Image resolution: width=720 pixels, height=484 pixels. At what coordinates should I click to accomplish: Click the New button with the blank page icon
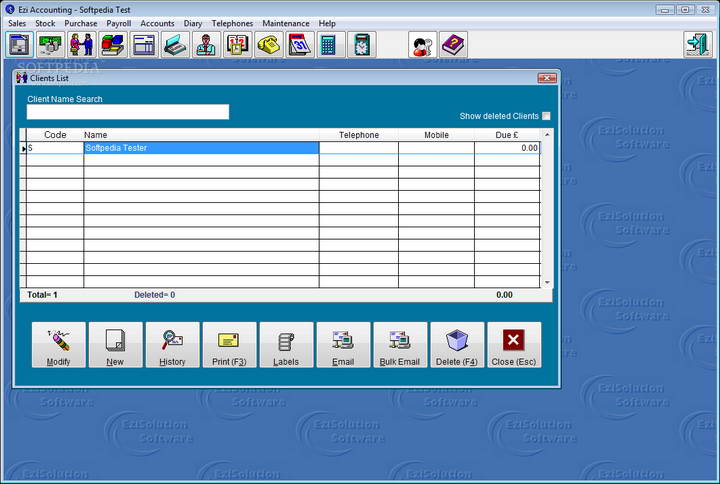click(x=115, y=345)
